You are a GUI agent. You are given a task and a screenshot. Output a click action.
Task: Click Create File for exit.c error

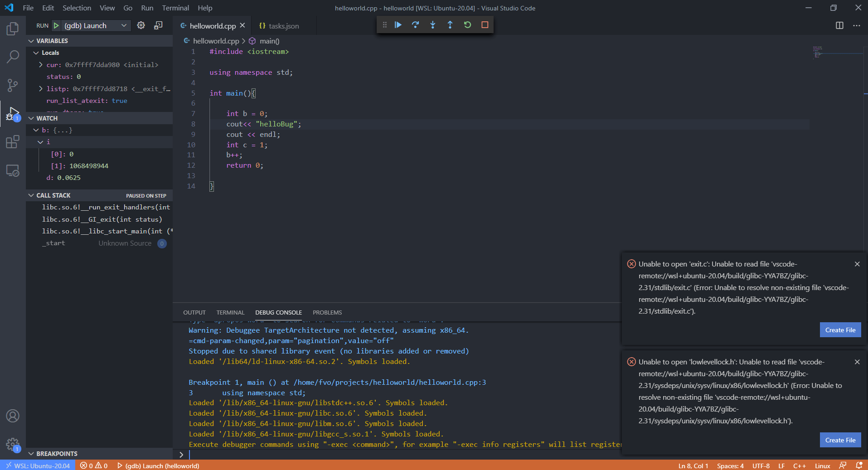pyautogui.click(x=840, y=330)
